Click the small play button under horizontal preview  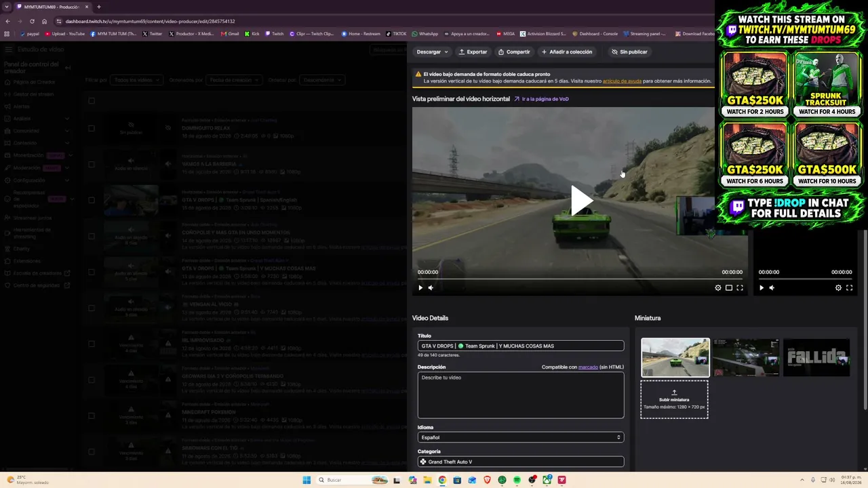coord(420,288)
